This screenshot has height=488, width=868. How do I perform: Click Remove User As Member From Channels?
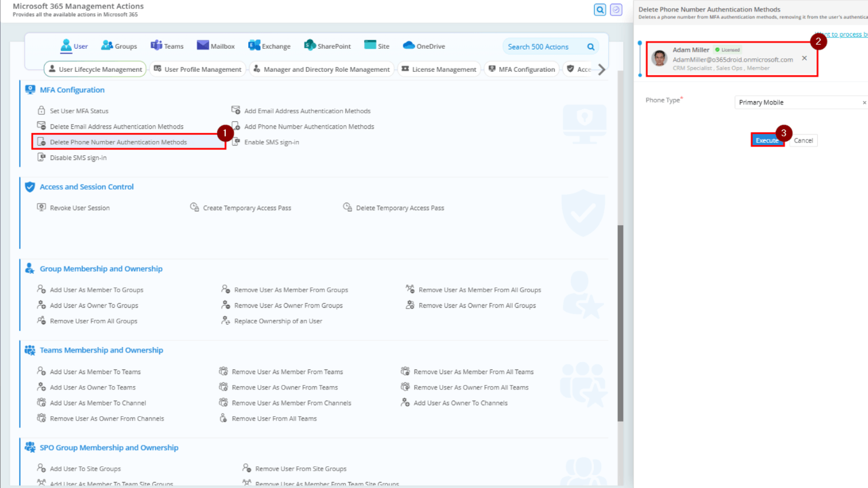[x=285, y=403]
